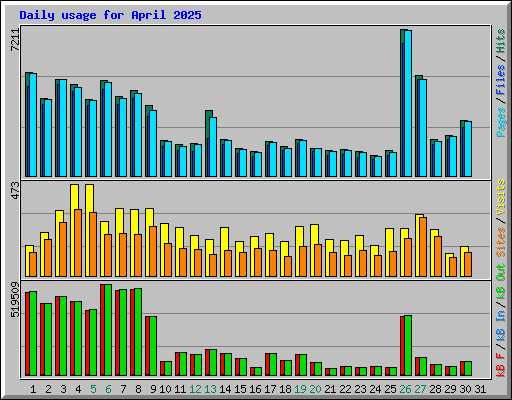This screenshot has width=512, height=400.
Task: Click the Pages legend label
Action: (x=501, y=122)
